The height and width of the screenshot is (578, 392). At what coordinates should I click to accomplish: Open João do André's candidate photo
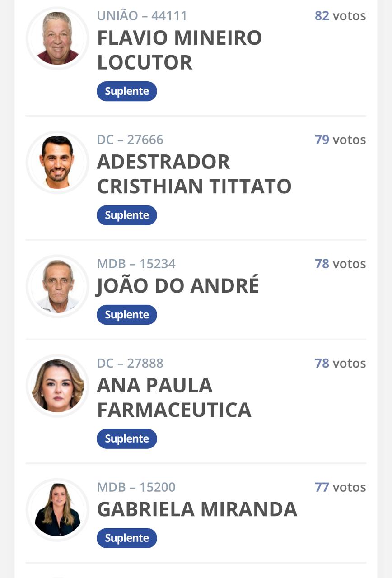click(x=57, y=286)
